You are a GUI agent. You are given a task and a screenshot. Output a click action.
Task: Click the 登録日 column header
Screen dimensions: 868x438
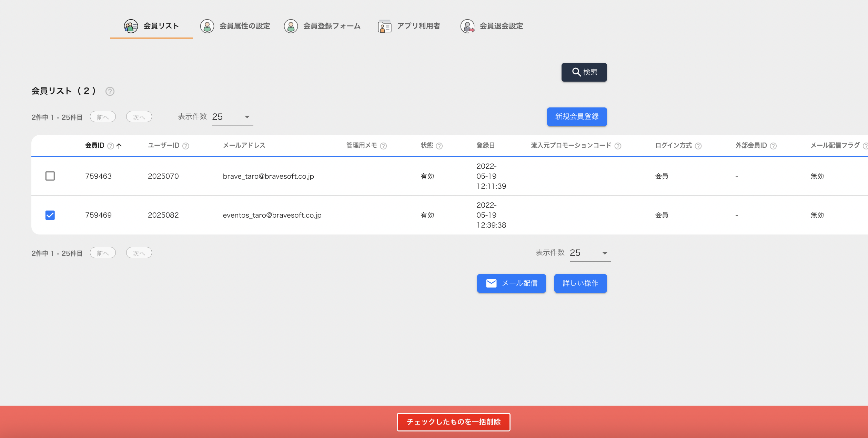point(486,146)
